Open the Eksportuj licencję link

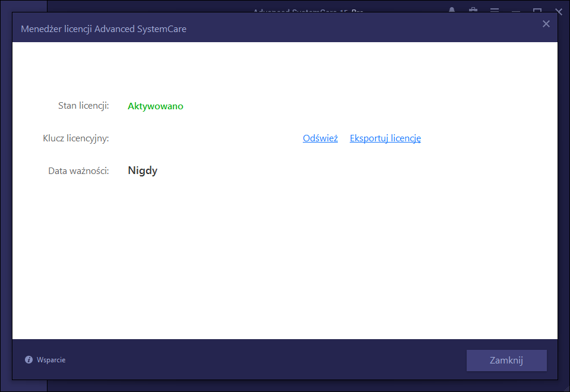click(385, 138)
